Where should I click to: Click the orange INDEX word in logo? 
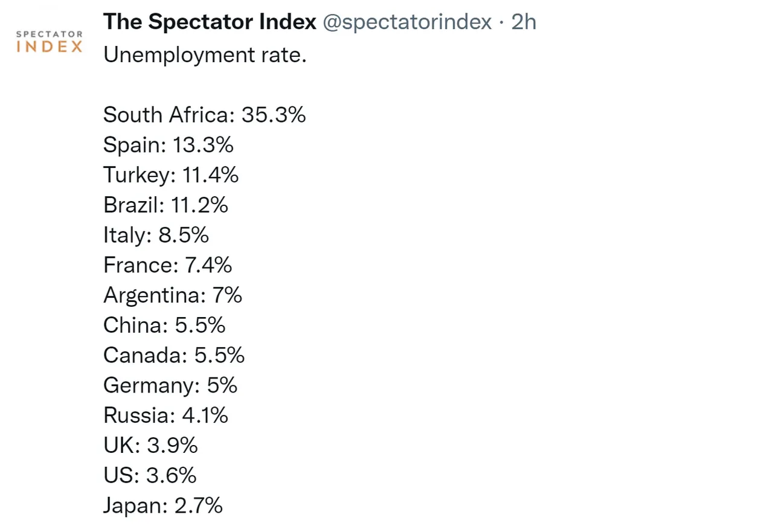tap(50, 47)
